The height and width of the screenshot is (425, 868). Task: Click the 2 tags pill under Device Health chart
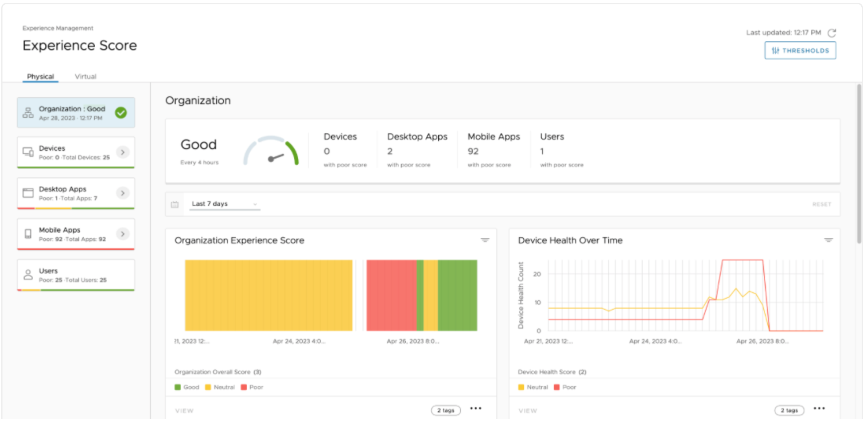789,410
